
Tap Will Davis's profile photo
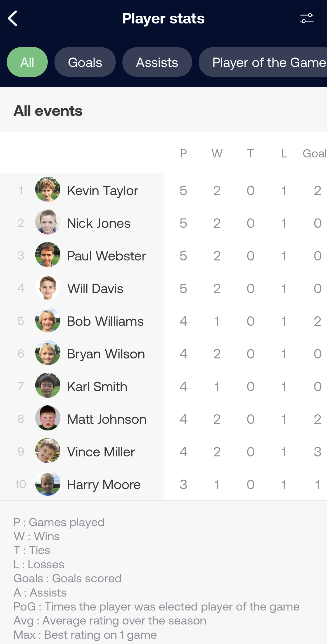[x=48, y=287]
